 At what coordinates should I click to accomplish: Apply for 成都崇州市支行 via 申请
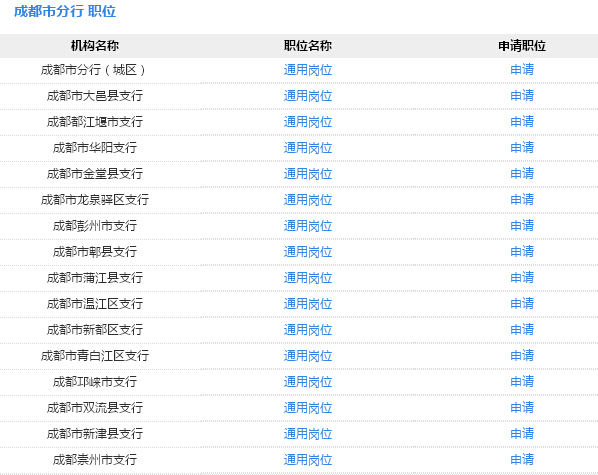pyautogui.click(x=522, y=459)
